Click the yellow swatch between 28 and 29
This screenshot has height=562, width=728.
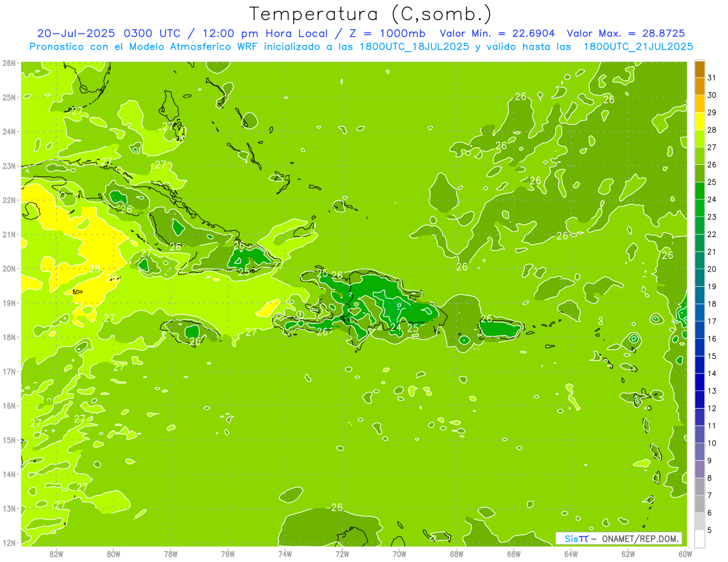(699, 121)
